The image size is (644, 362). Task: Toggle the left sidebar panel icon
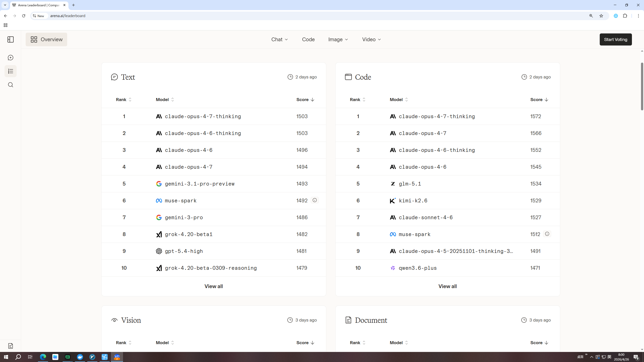10,39
